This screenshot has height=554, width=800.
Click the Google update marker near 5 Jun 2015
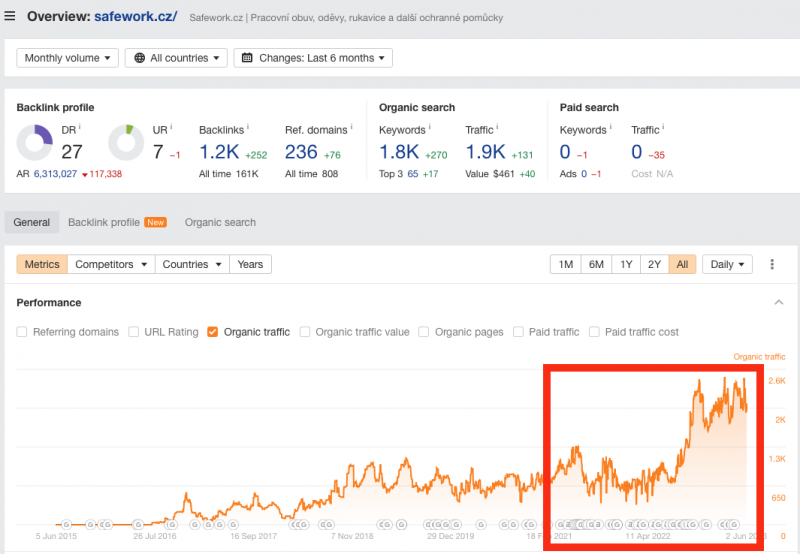pos(66,524)
